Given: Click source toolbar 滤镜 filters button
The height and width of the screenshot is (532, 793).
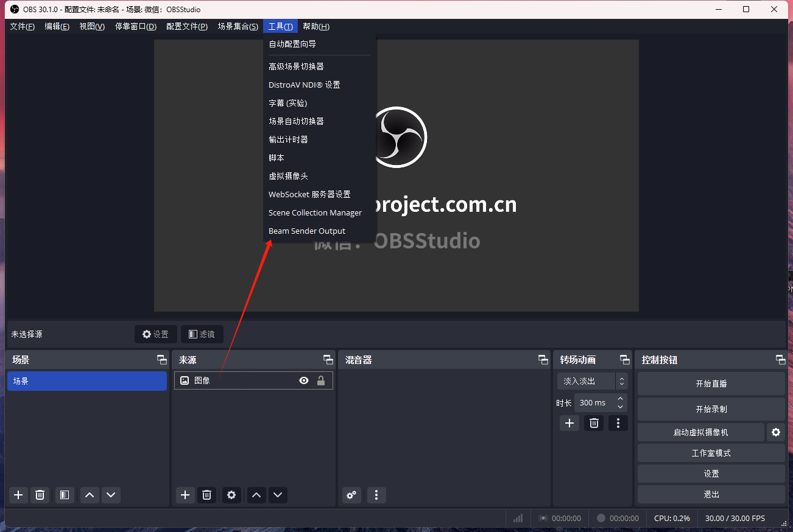Looking at the screenshot, I should click(202, 334).
